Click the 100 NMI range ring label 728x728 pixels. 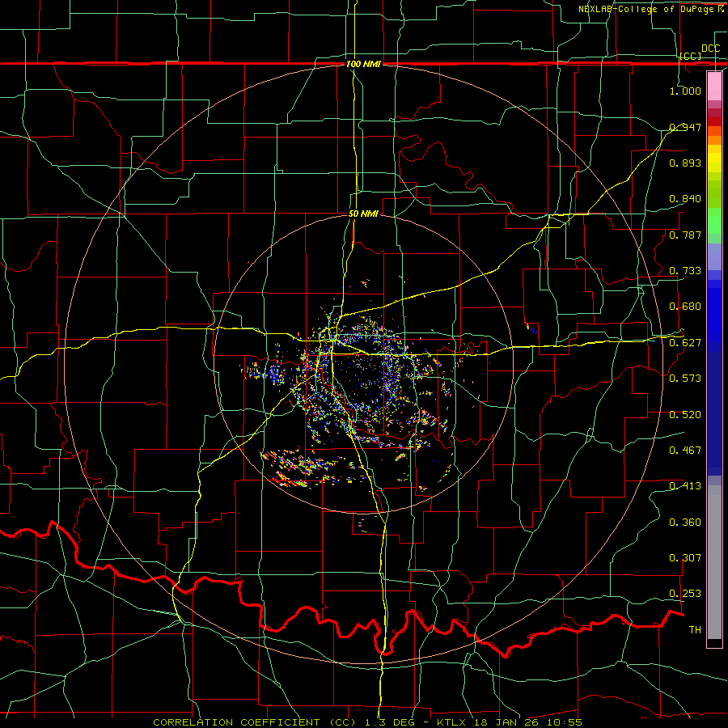point(363,64)
